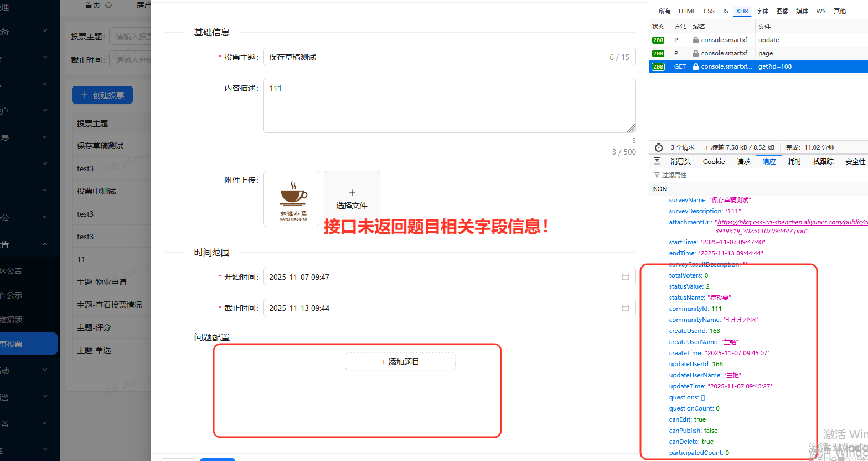This screenshot has width=868, height=461.
Task: Click the canPublish: false JSON line
Action: click(693, 431)
